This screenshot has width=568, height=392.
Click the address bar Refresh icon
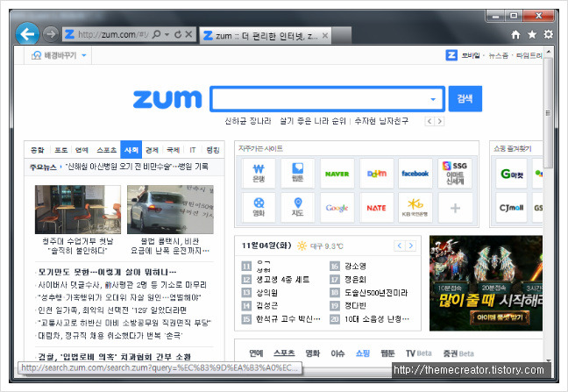pos(178,34)
